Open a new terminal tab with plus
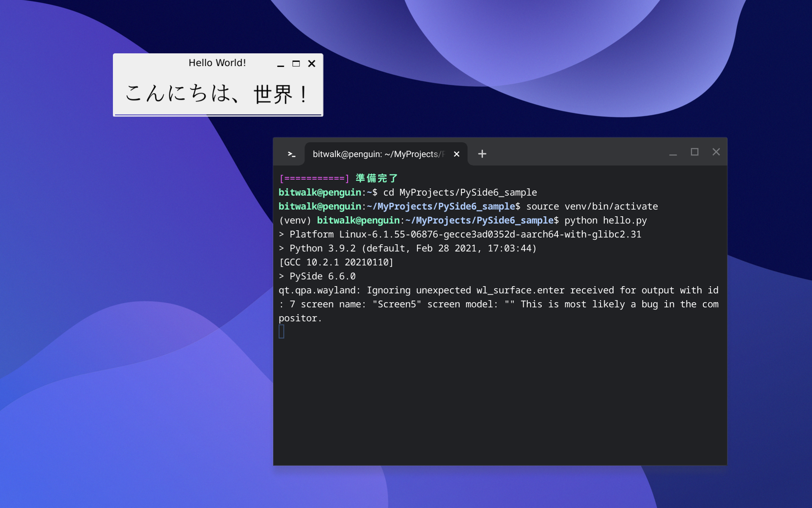This screenshot has width=812, height=508. [x=482, y=154]
